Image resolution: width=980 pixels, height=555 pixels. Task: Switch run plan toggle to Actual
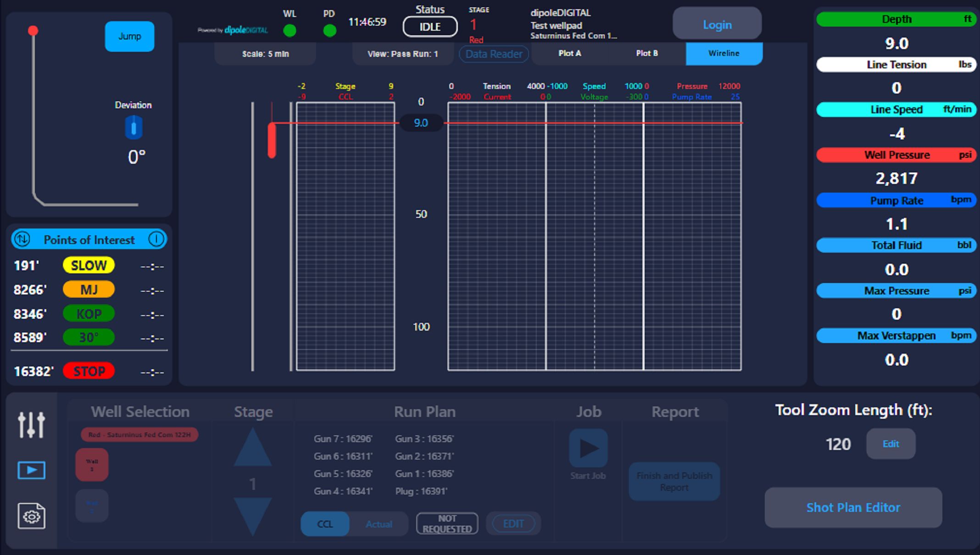(x=379, y=524)
